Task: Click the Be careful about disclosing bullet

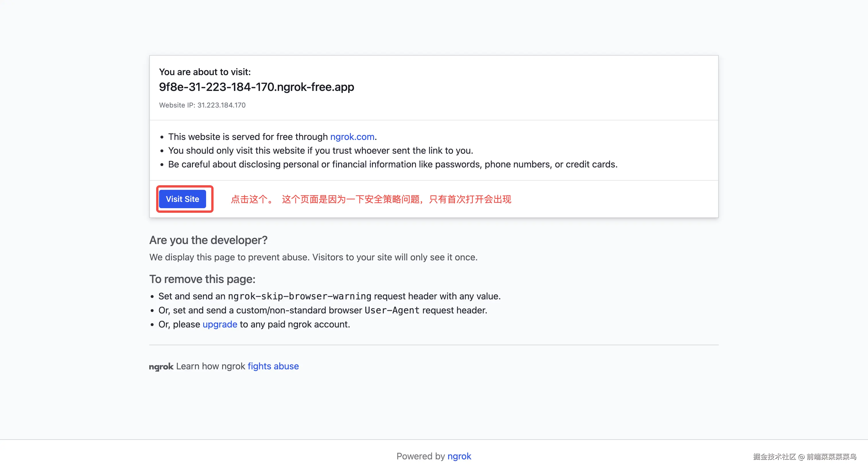Action: click(393, 164)
